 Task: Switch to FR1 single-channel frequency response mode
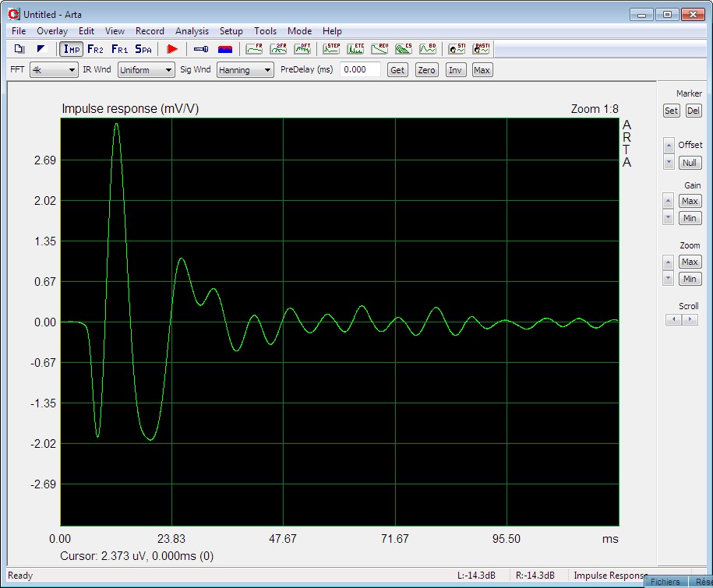[x=119, y=49]
